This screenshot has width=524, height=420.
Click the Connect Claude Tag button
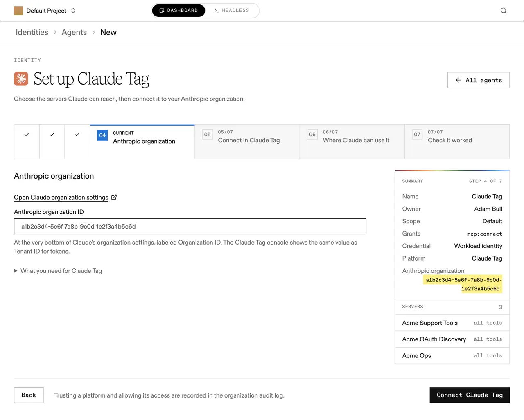470,395
